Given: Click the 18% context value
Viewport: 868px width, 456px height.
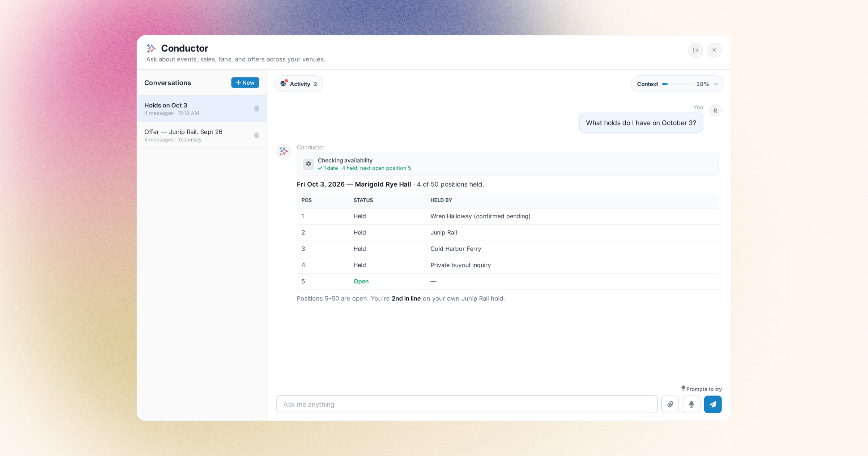Looking at the screenshot, I should 702,84.
